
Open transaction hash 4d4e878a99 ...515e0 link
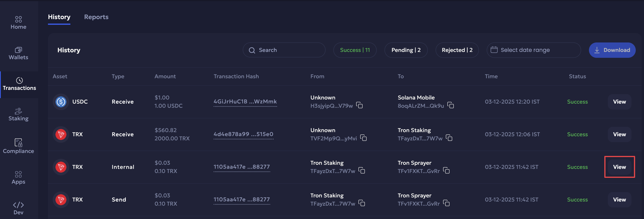point(243,134)
